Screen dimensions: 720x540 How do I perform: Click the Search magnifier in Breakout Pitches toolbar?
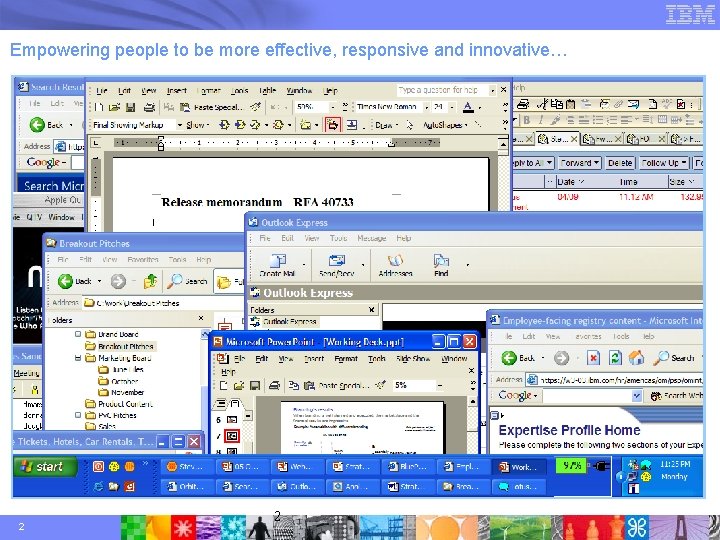point(174,281)
